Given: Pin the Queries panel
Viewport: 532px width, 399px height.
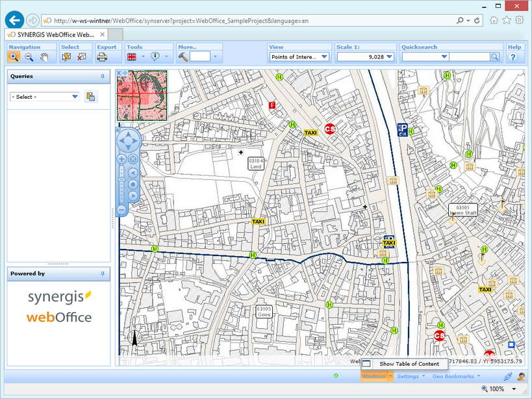Looking at the screenshot, I should coord(103,77).
